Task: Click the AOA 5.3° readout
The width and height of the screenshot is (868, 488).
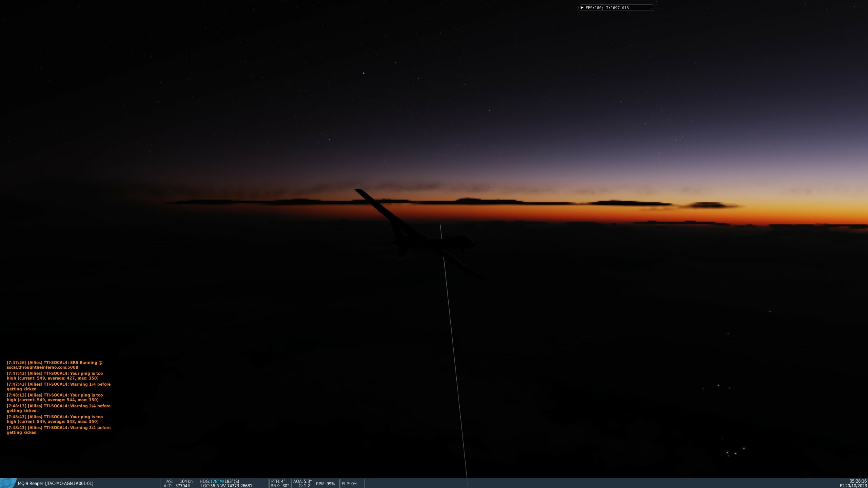Action: pyautogui.click(x=302, y=481)
